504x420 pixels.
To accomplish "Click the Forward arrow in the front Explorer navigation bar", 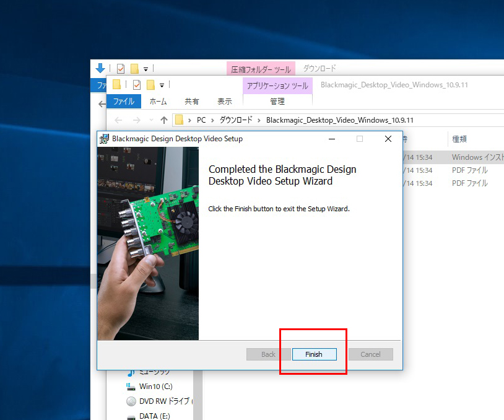I will pyautogui.click(x=137, y=120).
